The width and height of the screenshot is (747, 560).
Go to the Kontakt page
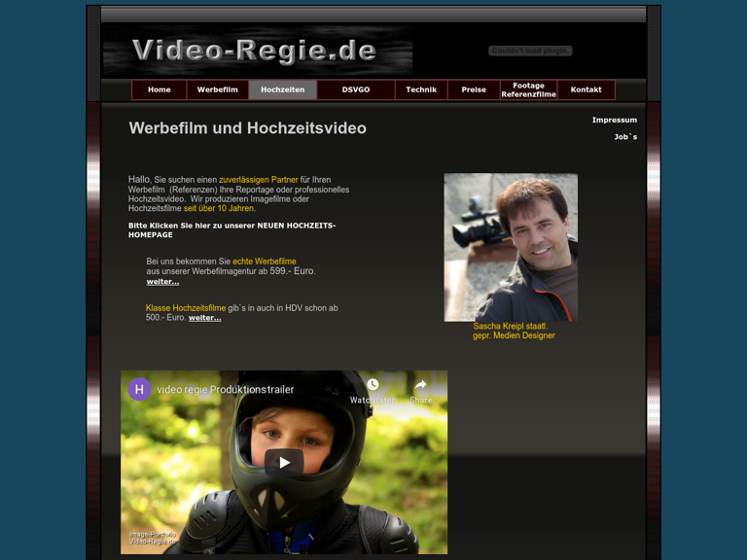(586, 89)
